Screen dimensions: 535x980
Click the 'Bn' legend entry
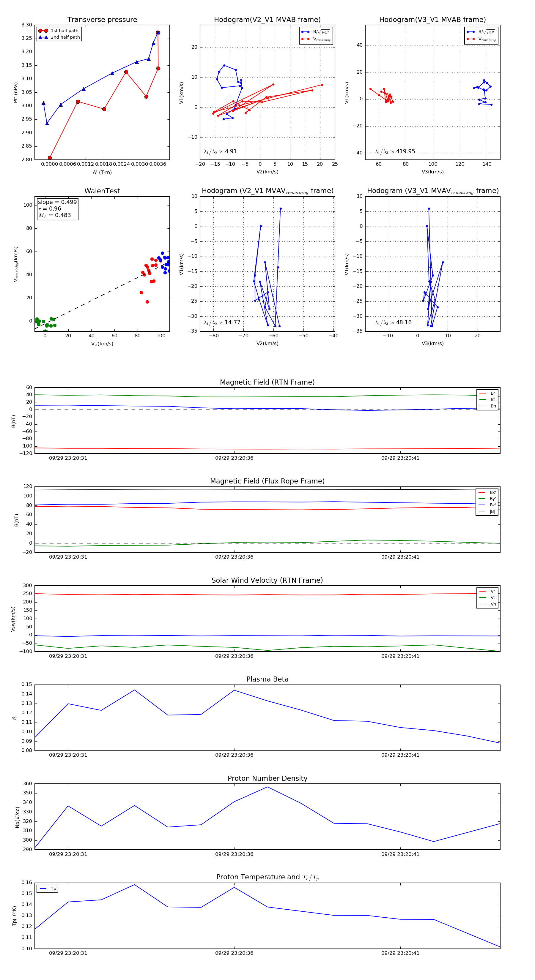[x=487, y=406]
